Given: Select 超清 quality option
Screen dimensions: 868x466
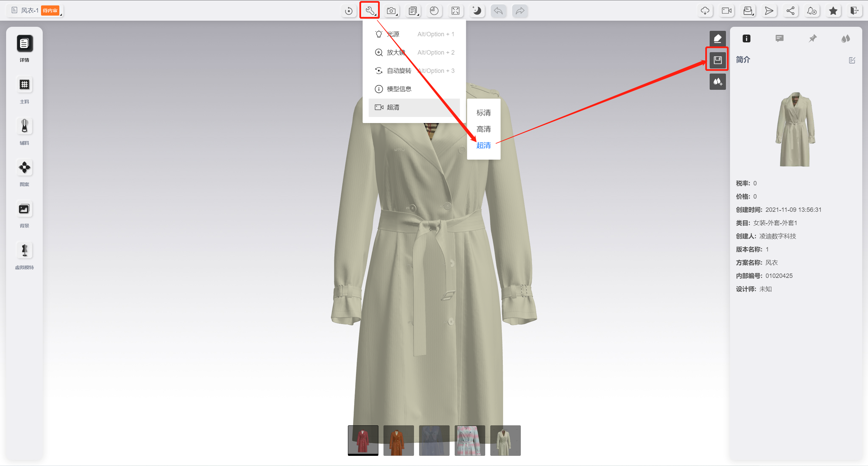Looking at the screenshot, I should click(x=484, y=145).
